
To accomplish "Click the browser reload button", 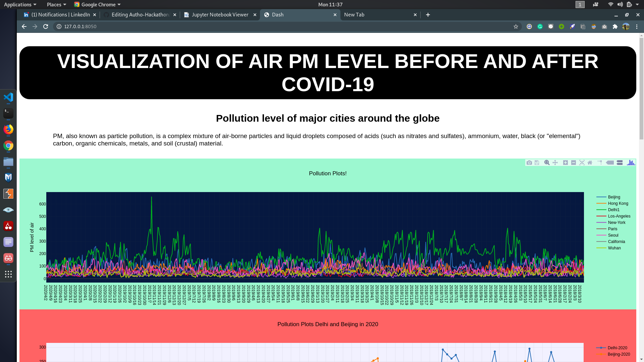I will [x=46, y=26].
